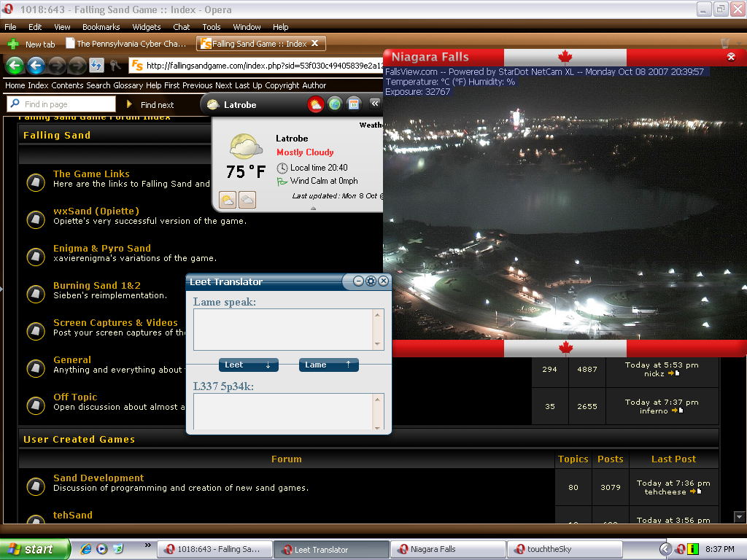Open The Game Links forum
747x560 pixels.
pos(91,174)
